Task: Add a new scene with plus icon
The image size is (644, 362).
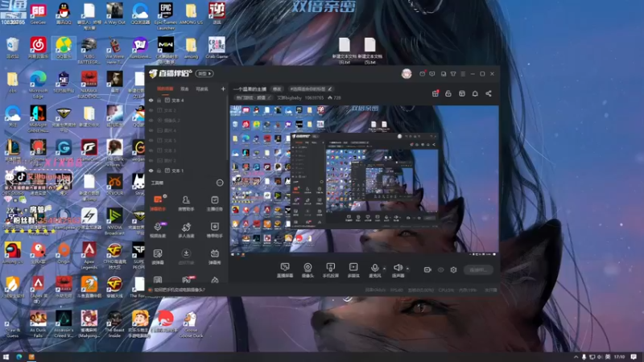Action: point(223,88)
